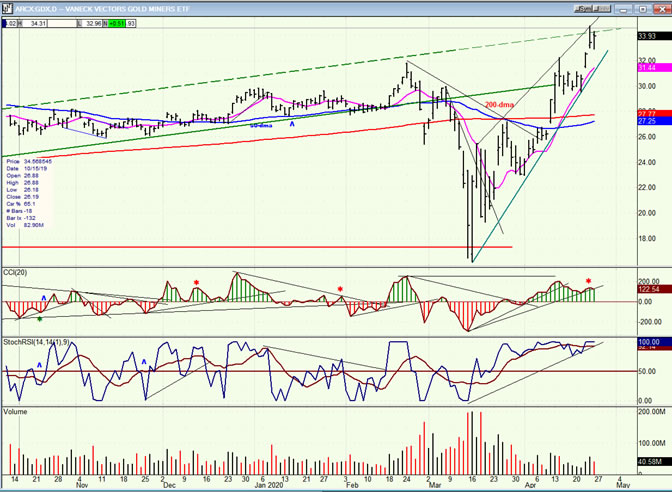
Task: Click the -200.00 CCI axis label
Action: tap(650, 321)
